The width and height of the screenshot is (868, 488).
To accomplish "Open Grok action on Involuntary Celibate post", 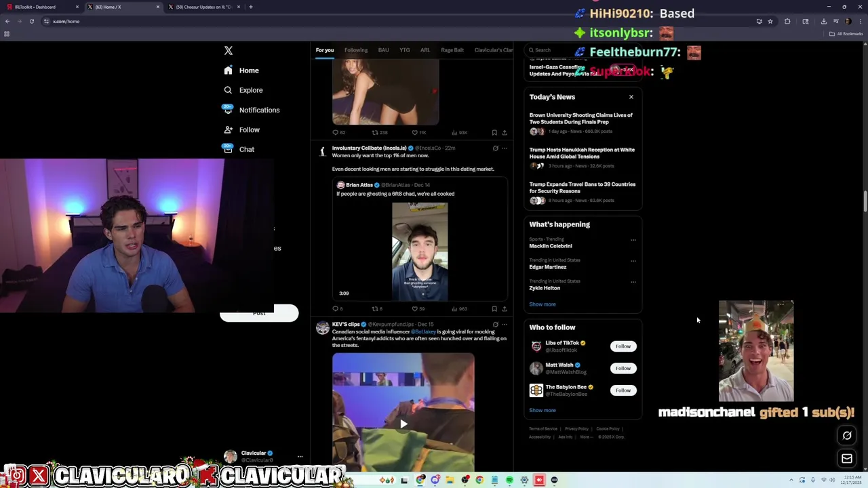I will point(496,148).
